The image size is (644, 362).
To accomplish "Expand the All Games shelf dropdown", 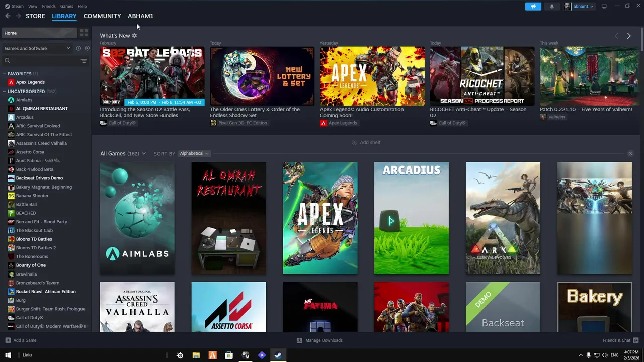I will click(144, 154).
